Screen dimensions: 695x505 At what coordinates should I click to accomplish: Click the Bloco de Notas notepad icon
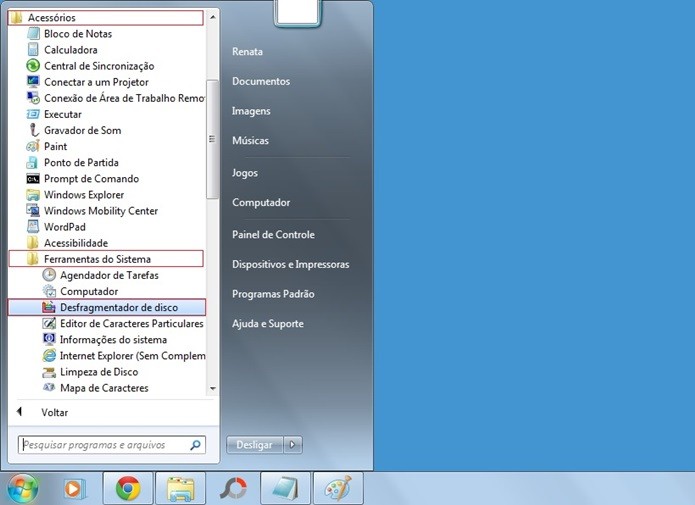click(33, 34)
